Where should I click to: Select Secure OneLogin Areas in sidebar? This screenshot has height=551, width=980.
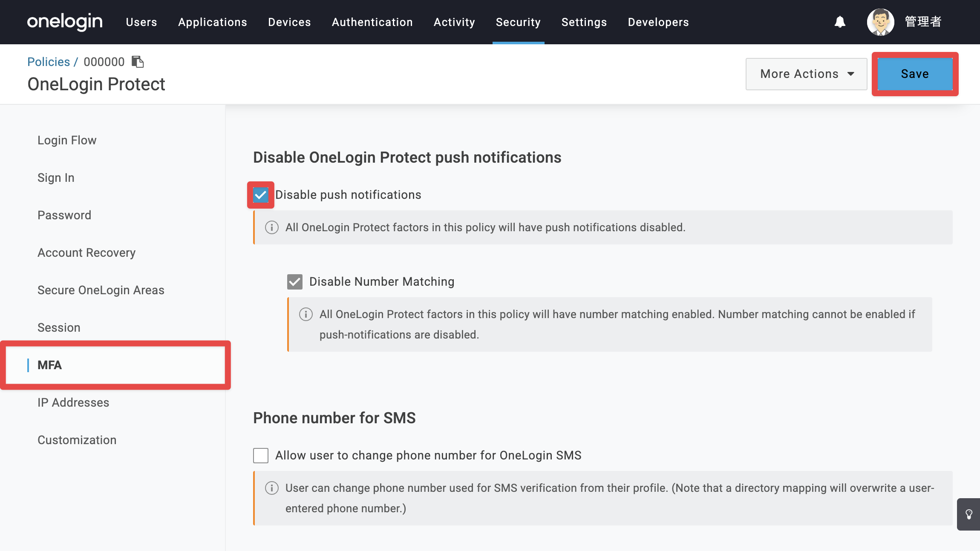pyautogui.click(x=101, y=290)
